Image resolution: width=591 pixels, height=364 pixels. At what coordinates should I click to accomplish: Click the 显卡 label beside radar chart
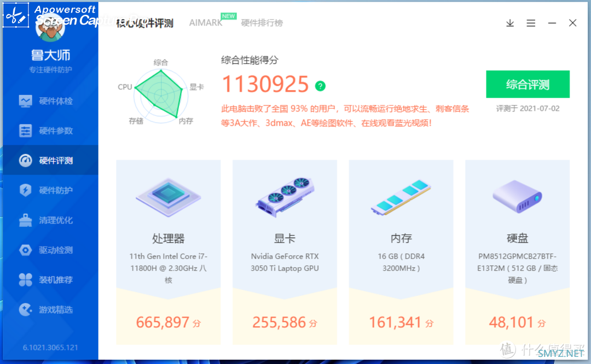coord(196,87)
